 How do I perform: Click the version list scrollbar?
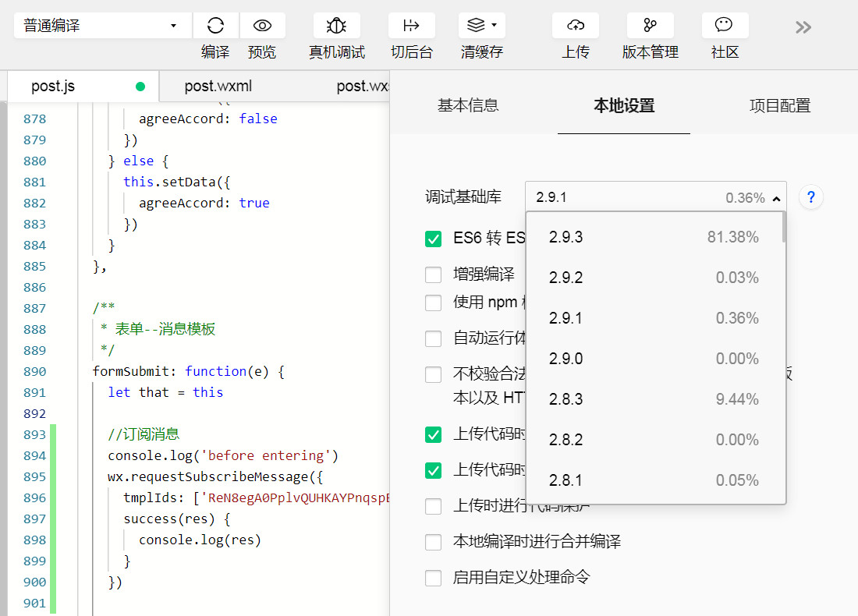pos(783,228)
